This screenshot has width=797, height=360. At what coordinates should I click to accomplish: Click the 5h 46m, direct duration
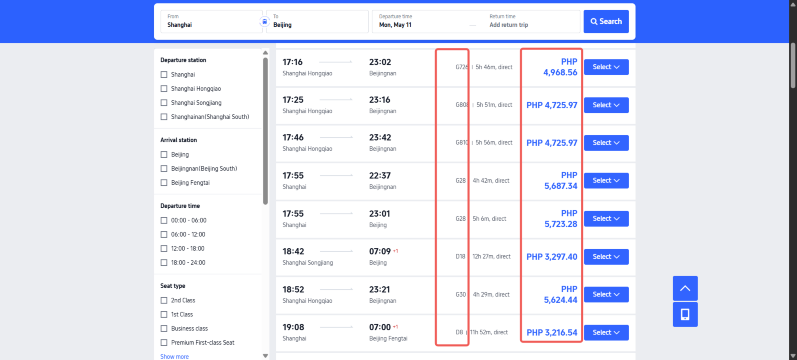click(494, 67)
